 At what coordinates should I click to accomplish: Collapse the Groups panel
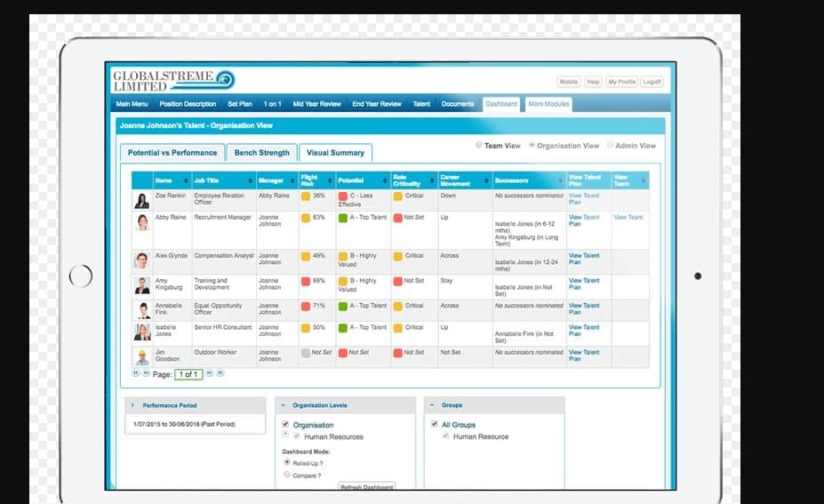(433, 405)
